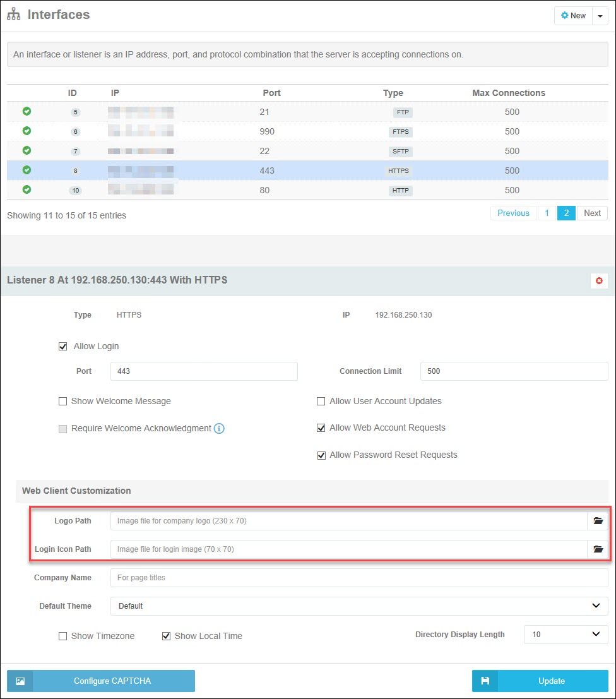The width and height of the screenshot is (616, 699).
Task: Click the green status icon for FTP listener 5
Action: click(x=27, y=111)
